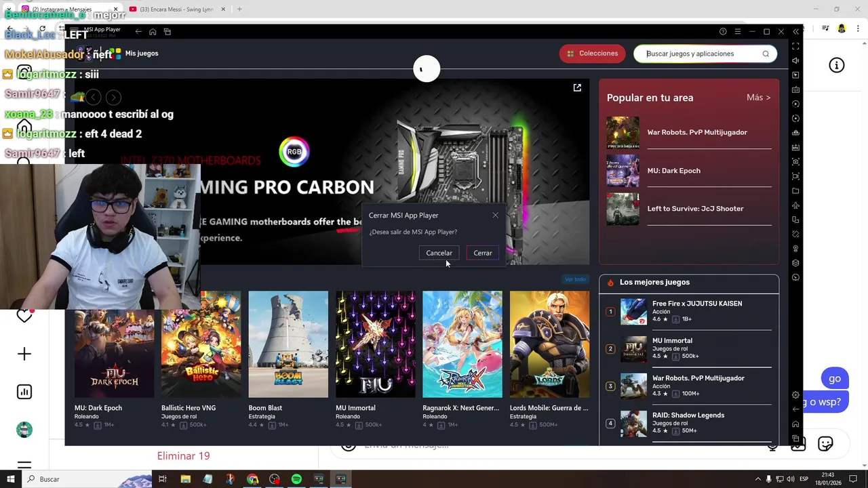The image size is (868, 488).
Task: Open MSI App Player hamburger menu
Action: click(x=738, y=32)
